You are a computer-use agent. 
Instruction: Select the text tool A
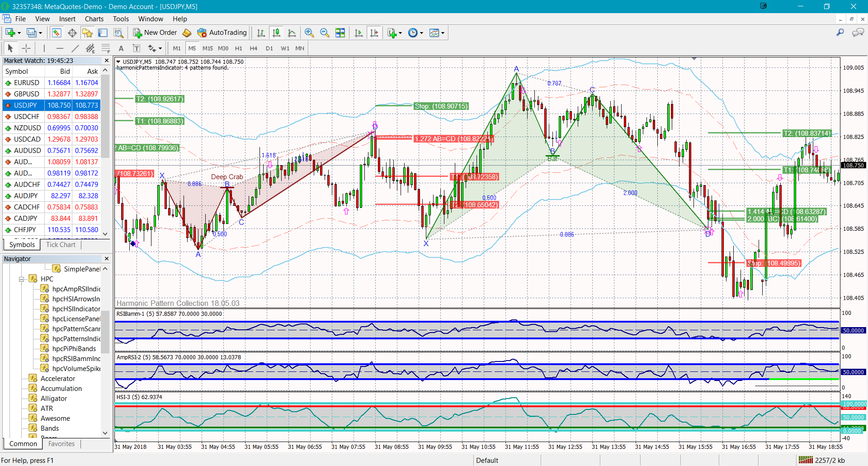tap(121, 48)
